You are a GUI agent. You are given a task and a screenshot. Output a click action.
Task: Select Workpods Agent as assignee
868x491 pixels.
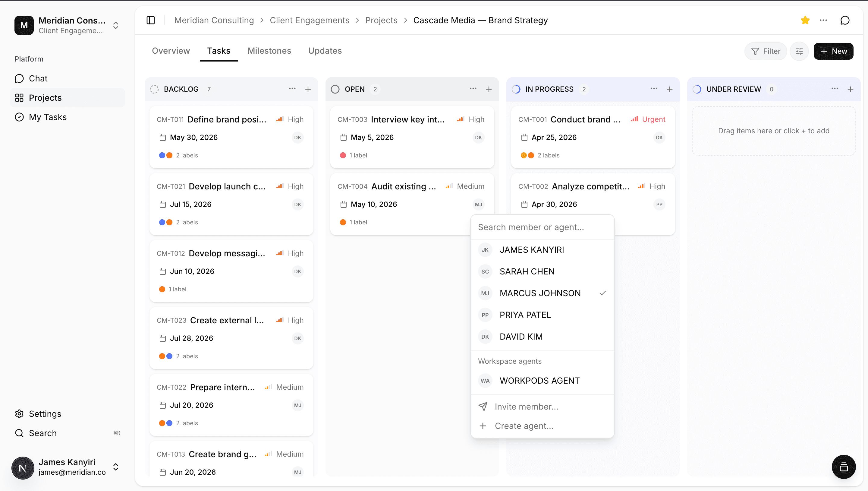click(539, 380)
